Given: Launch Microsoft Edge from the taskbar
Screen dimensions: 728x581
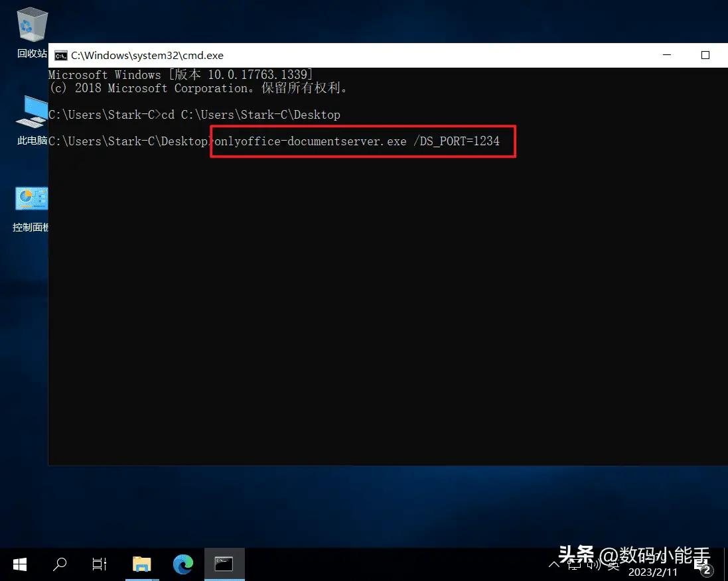Looking at the screenshot, I should coord(183,564).
